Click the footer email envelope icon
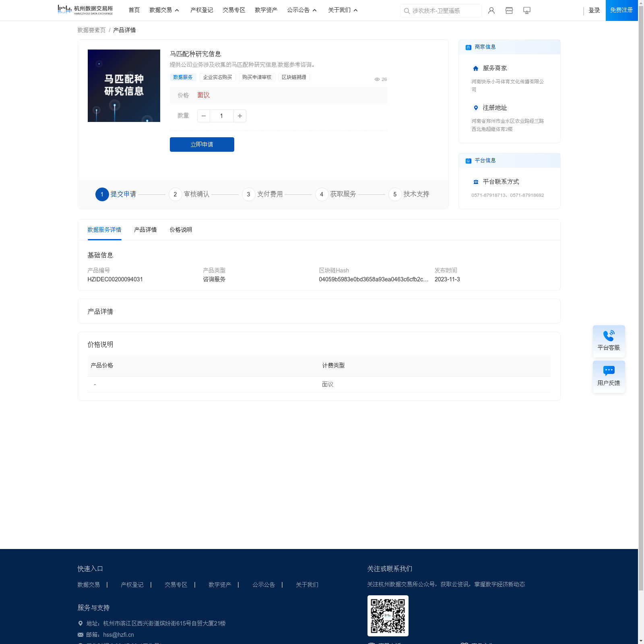Screen dimensions: 644x644 (x=80, y=635)
